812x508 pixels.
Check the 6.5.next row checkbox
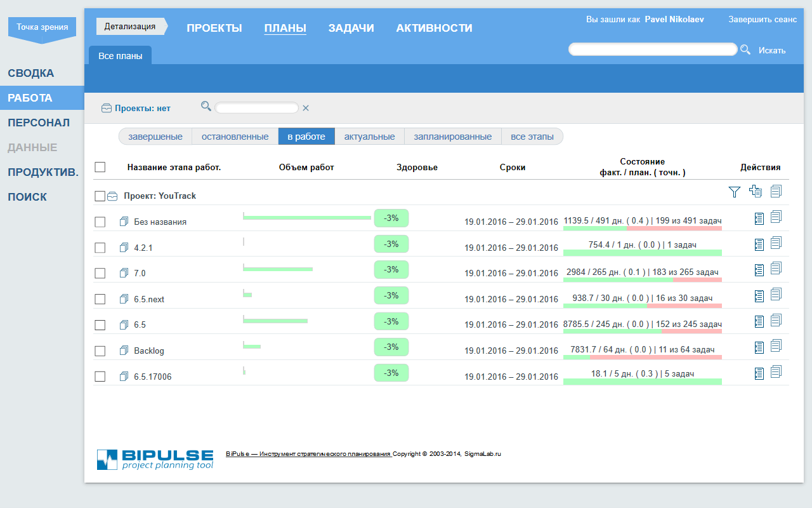pos(100,299)
